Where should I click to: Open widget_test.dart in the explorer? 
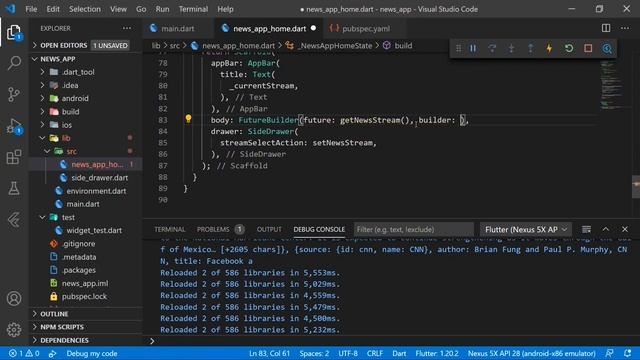[x=94, y=230]
